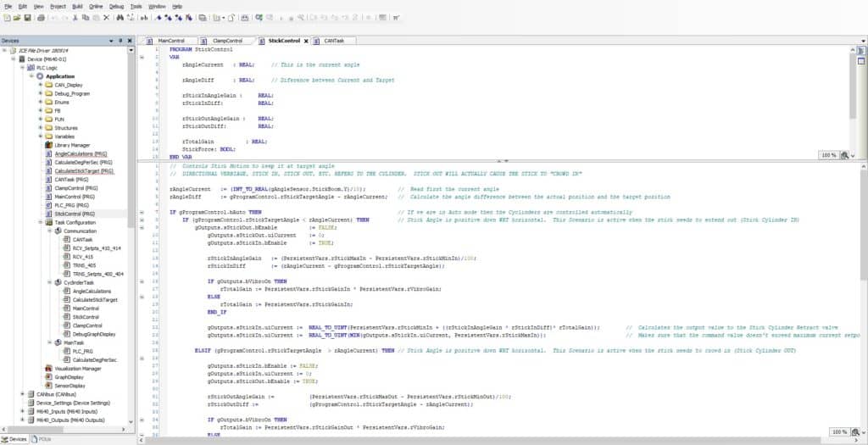The height and width of the screenshot is (445, 868).
Task: Toggle pin on the Devices panel
Action: point(121,41)
